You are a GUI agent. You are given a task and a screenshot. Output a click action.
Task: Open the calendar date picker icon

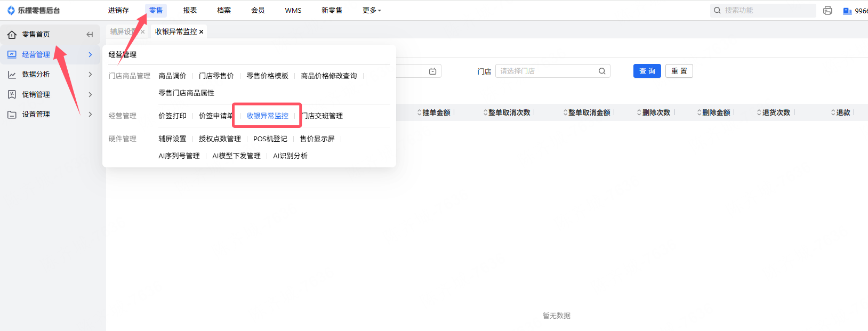pyautogui.click(x=433, y=71)
